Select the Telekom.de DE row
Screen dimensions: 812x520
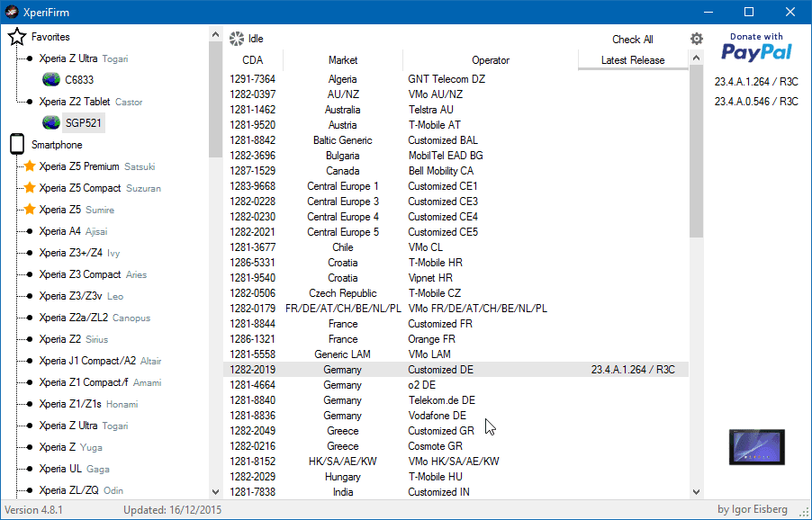pyautogui.click(x=456, y=400)
